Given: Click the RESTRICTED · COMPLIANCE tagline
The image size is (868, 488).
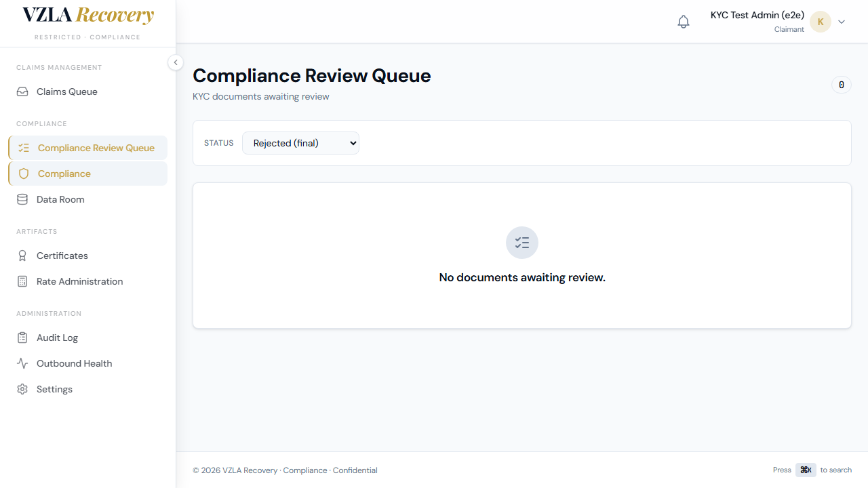Looking at the screenshot, I should (87, 37).
